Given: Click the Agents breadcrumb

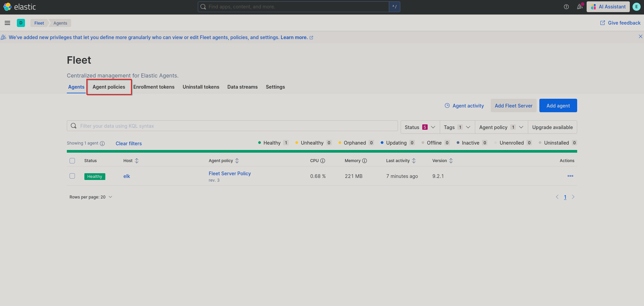Looking at the screenshot, I should [x=60, y=23].
